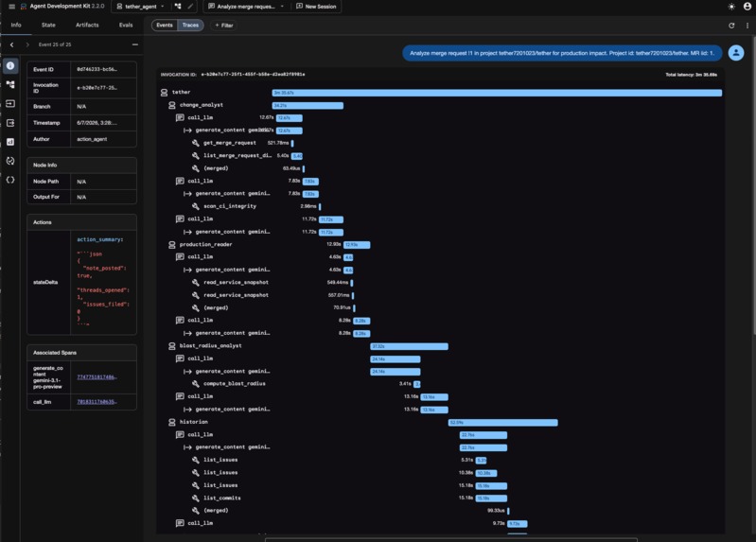The width and height of the screenshot is (756, 542).
Task: Collapse the event panel with minus icon
Action: tap(135, 44)
